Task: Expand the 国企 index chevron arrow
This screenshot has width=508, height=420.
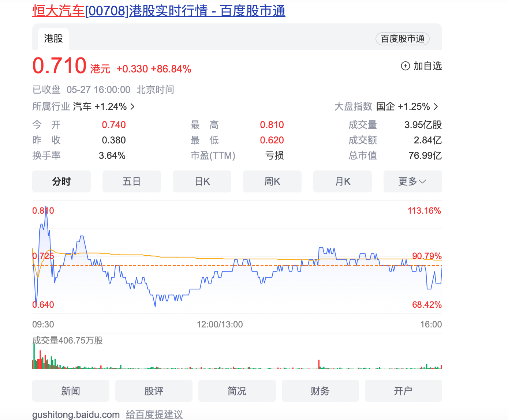Action: click(x=436, y=106)
